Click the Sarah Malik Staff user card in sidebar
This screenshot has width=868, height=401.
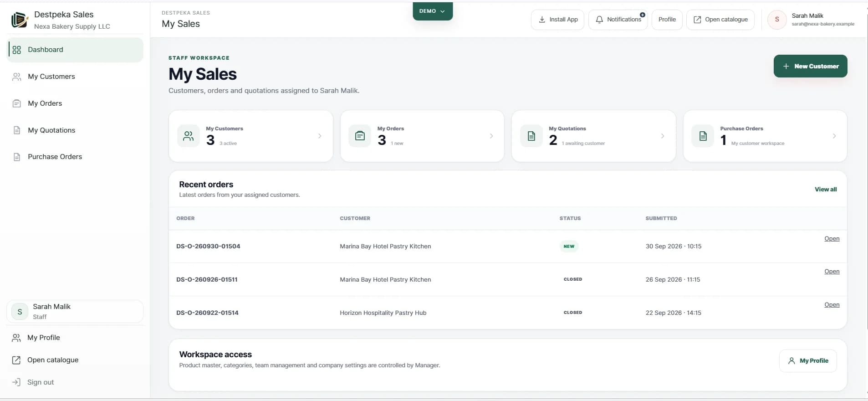(75, 312)
